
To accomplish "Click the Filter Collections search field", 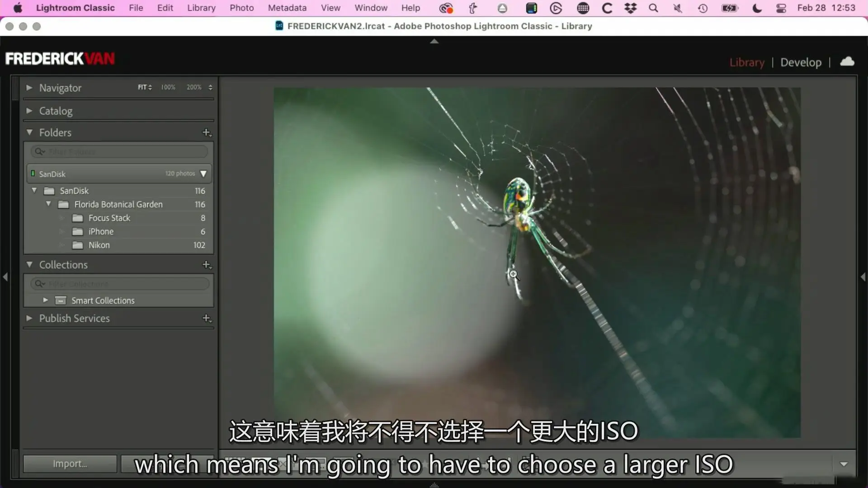I will pos(119,284).
